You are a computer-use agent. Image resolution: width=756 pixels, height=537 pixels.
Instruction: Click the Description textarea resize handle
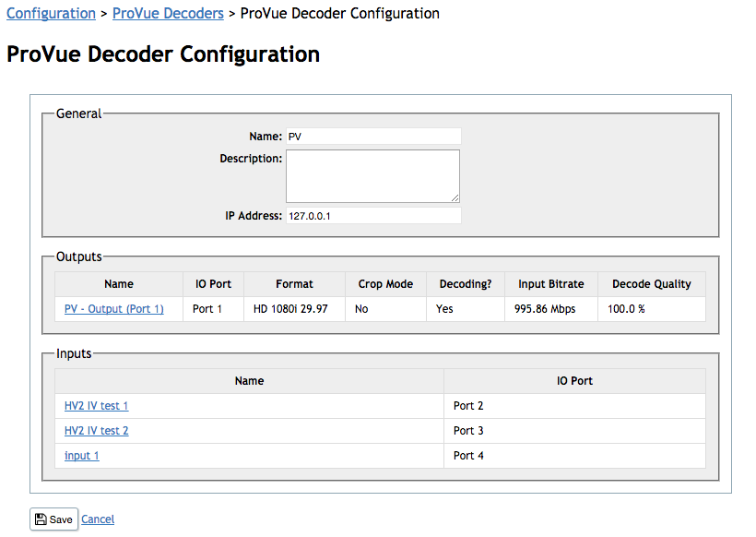[456, 197]
